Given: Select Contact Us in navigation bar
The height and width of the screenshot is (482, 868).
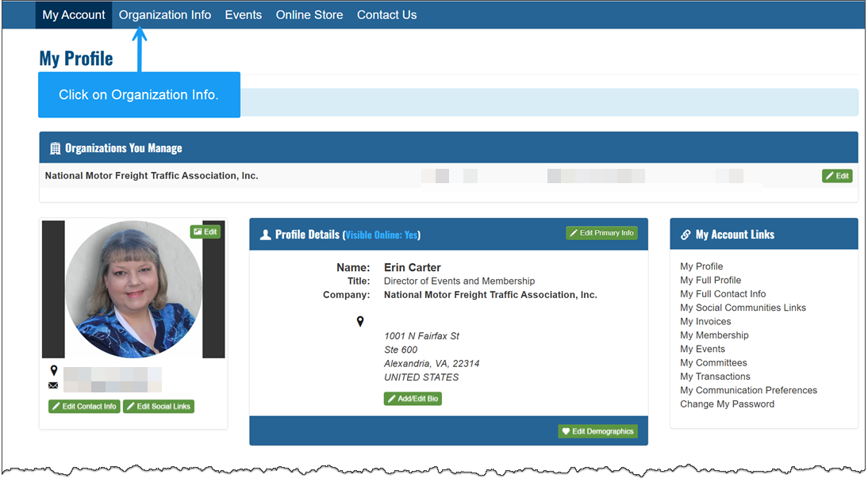Looking at the screenshot, I should coord(386,15).
